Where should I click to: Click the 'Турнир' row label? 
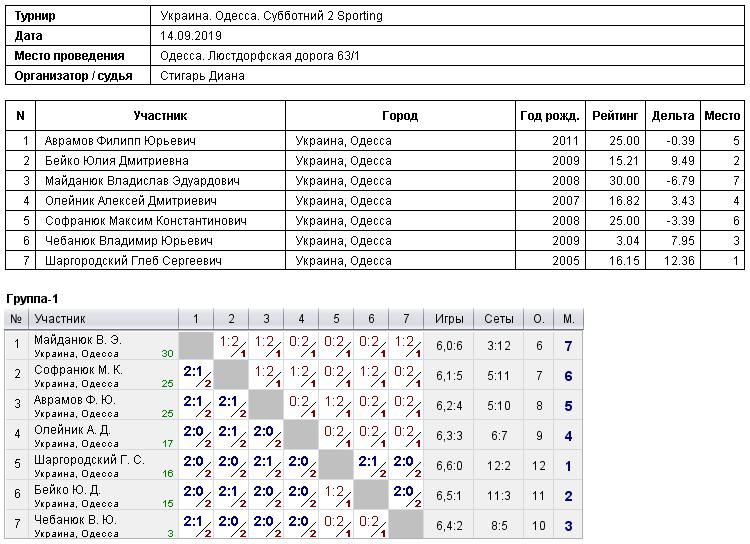[x=35, y=16]
